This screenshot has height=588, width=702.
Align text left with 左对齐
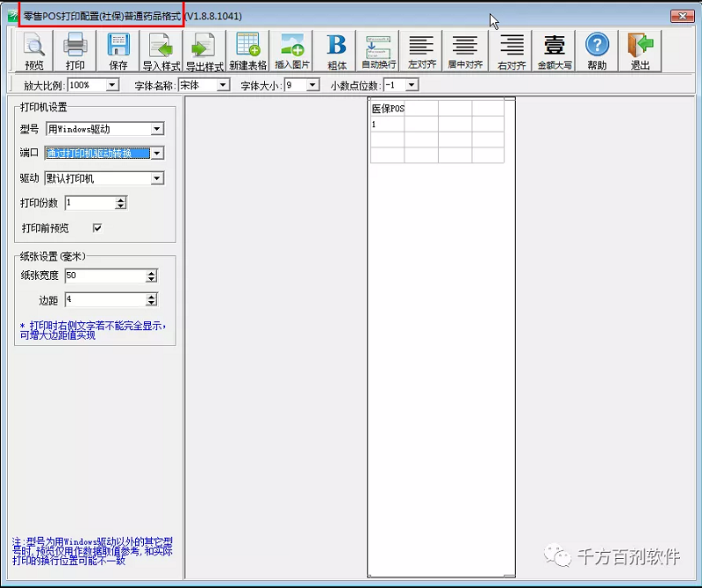pyautogui.click(x=421, y=51)
